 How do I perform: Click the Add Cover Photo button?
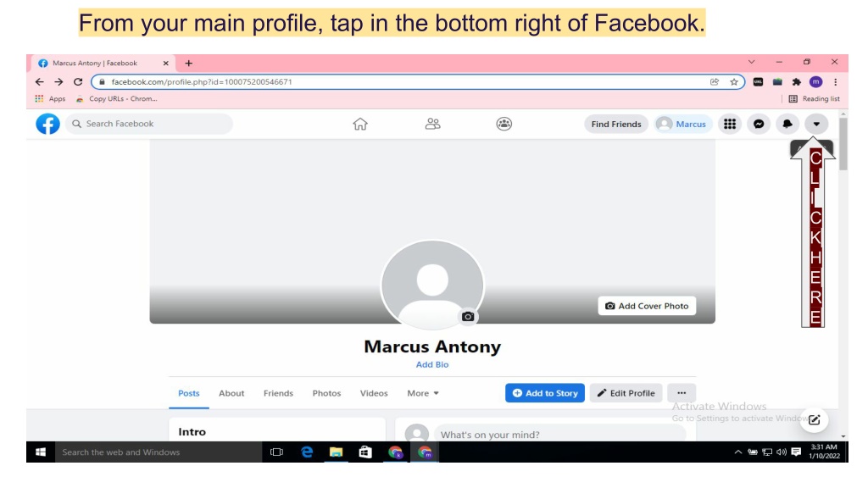point(647,306)
